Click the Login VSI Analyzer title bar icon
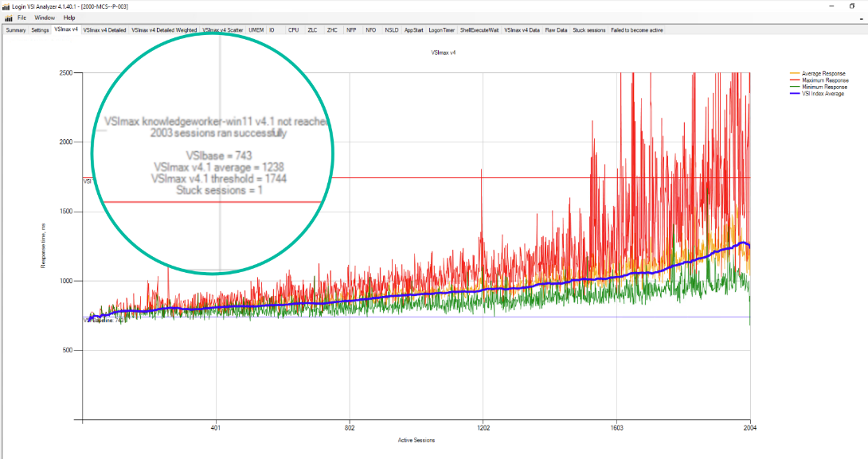 pyautogui.click(x=6, y=6)
